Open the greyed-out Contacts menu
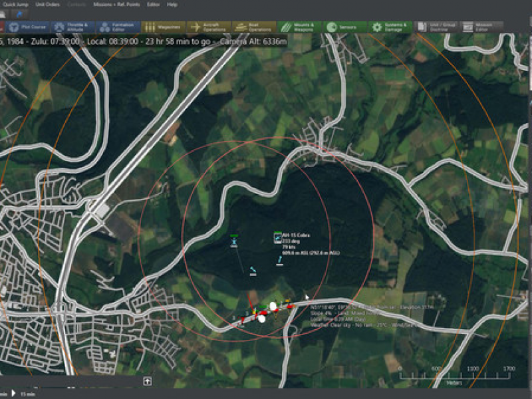 76,5
